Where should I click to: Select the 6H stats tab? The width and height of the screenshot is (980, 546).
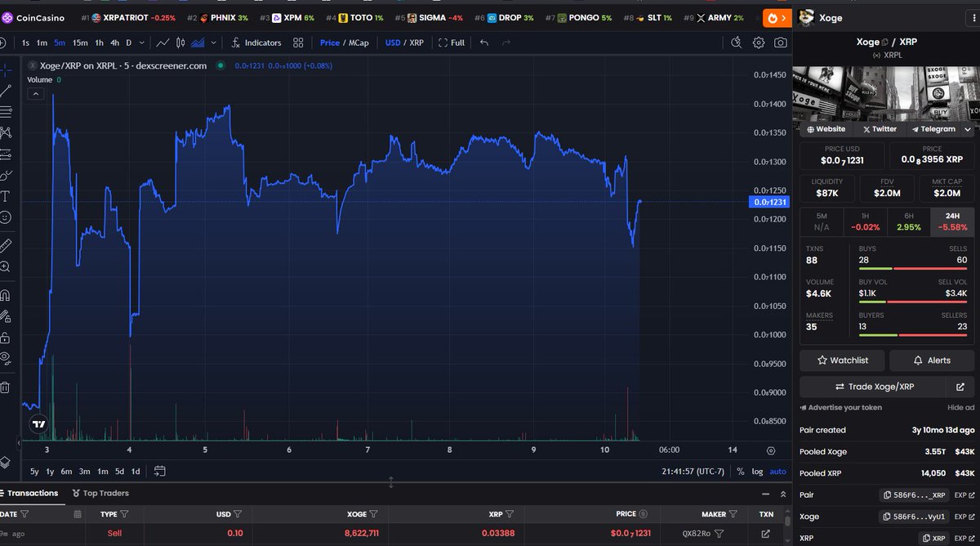tap(908, 222)
